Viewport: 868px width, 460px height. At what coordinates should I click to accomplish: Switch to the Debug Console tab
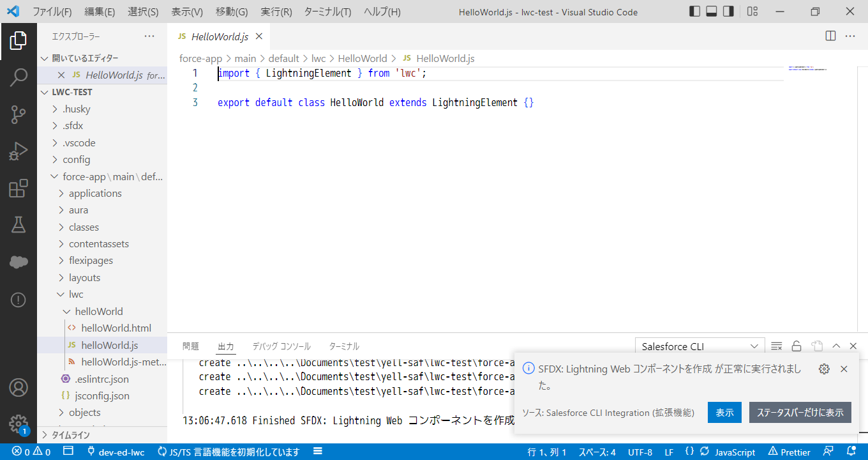coord(281,346)
